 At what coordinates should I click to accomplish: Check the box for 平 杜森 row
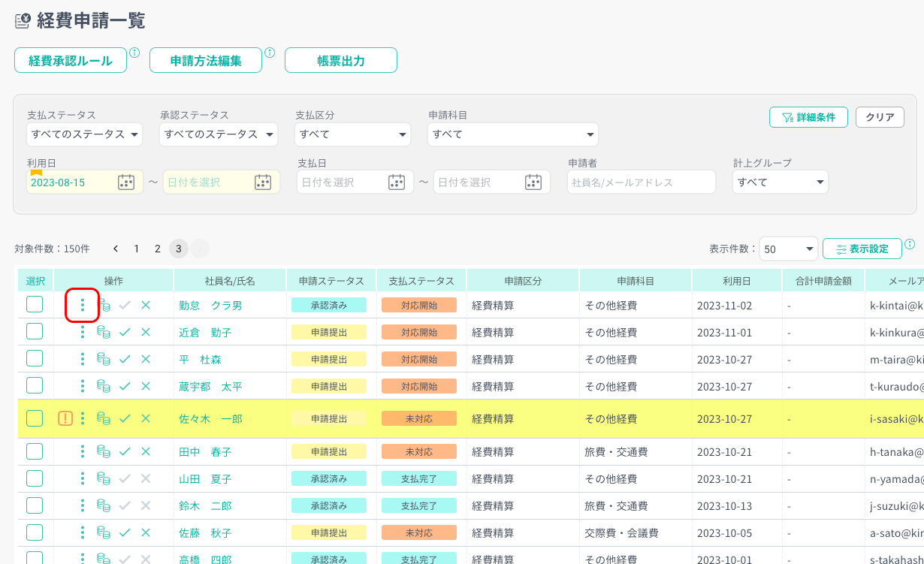[35, 358]
